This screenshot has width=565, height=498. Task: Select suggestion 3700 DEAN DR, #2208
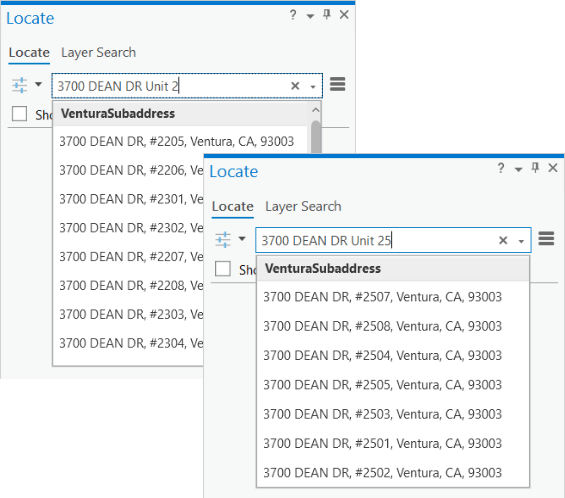coord(128,285)
